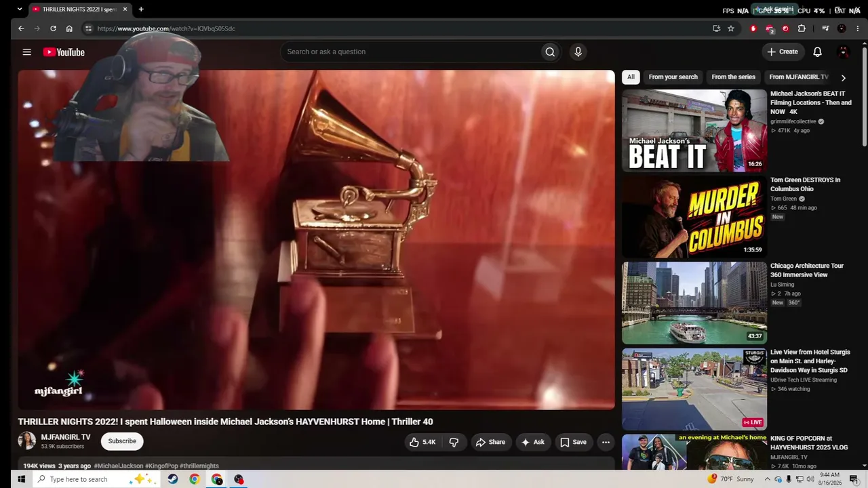Screen dimensions: 868x488
Task: Open Tom Green DESTROYS In Columbus title
Action: pos(805,184)
